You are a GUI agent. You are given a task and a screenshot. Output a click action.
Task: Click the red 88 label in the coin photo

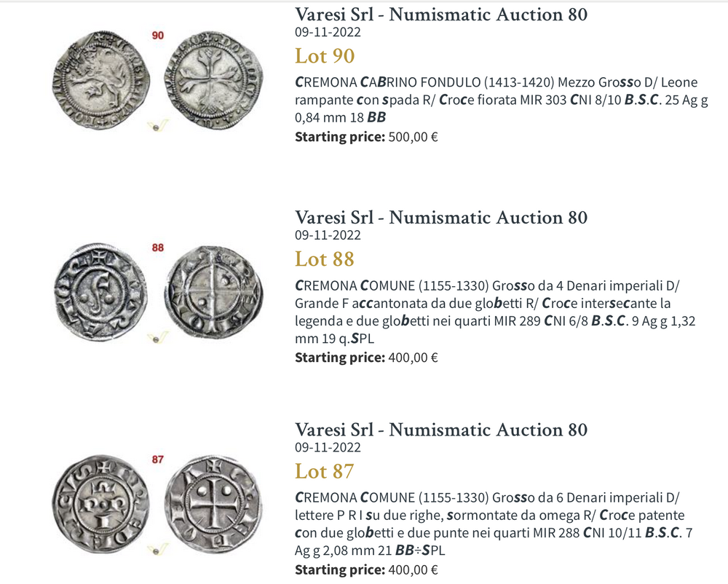[x=157, y=248]
